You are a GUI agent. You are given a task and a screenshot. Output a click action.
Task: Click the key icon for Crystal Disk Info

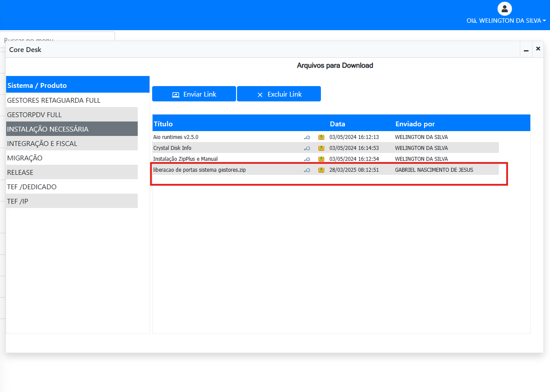point(307,148)
